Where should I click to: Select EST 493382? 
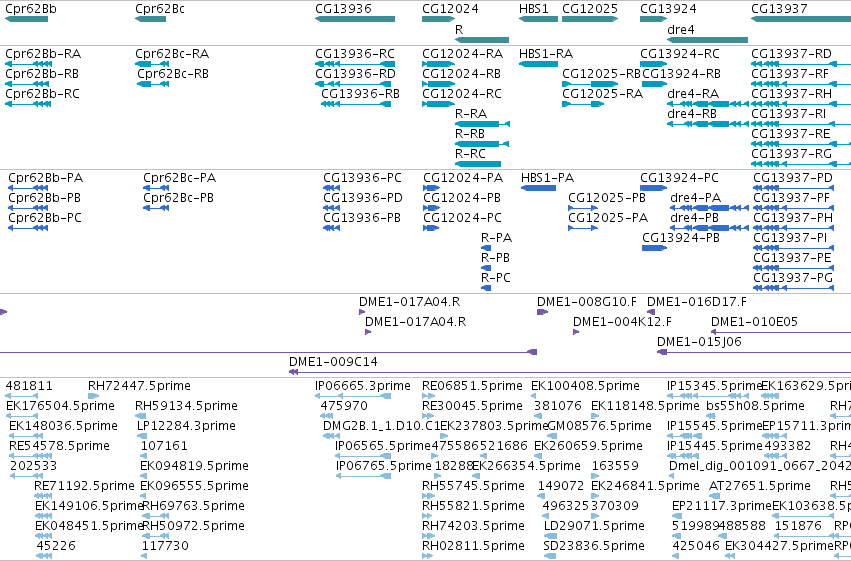[x=788, y=447]
